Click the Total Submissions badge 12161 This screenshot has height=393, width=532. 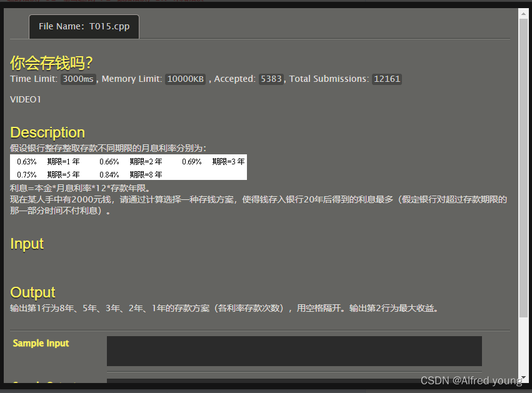click(386, 79)
